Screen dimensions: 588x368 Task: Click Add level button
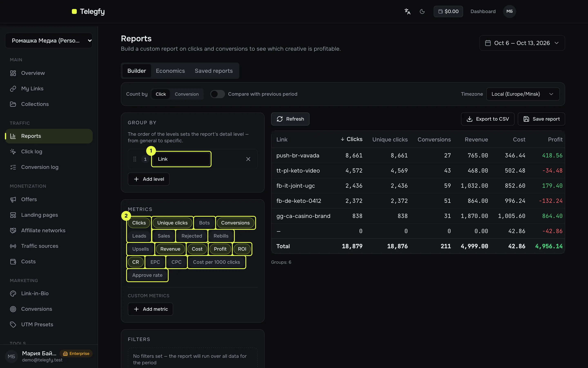click(x=148, y=179)
